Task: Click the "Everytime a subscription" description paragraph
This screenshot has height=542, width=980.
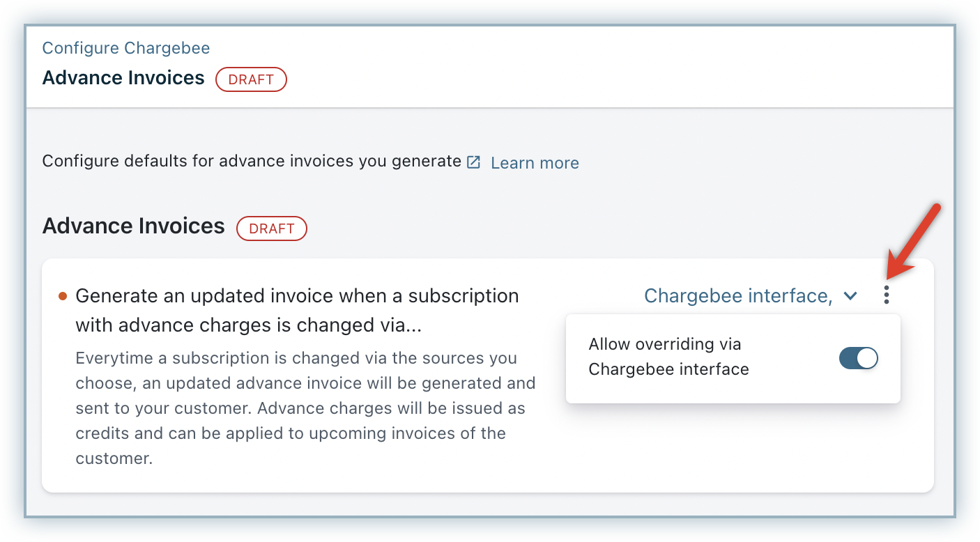Action: (x=305, y=408)
